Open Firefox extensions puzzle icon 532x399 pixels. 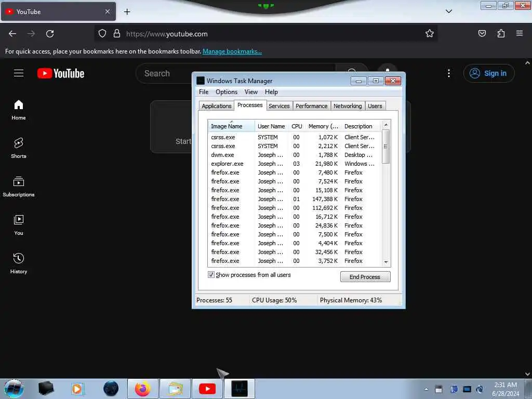(x=501, y=33)
